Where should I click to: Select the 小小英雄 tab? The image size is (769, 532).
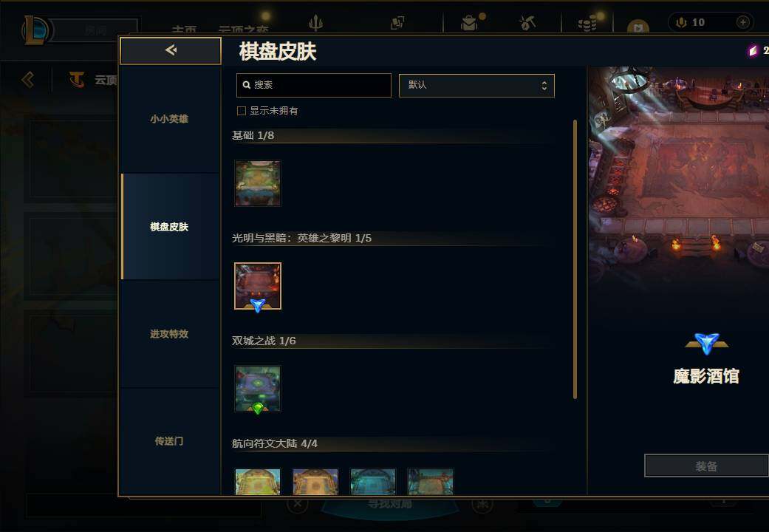point(169,119)
